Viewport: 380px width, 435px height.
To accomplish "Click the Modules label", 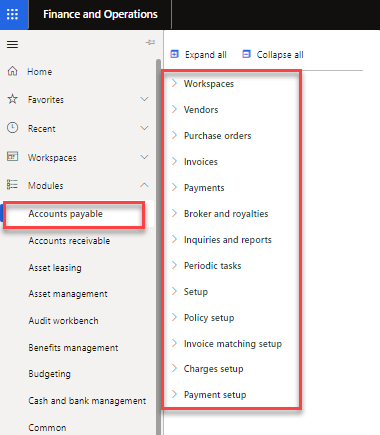I will pos(46,186).
